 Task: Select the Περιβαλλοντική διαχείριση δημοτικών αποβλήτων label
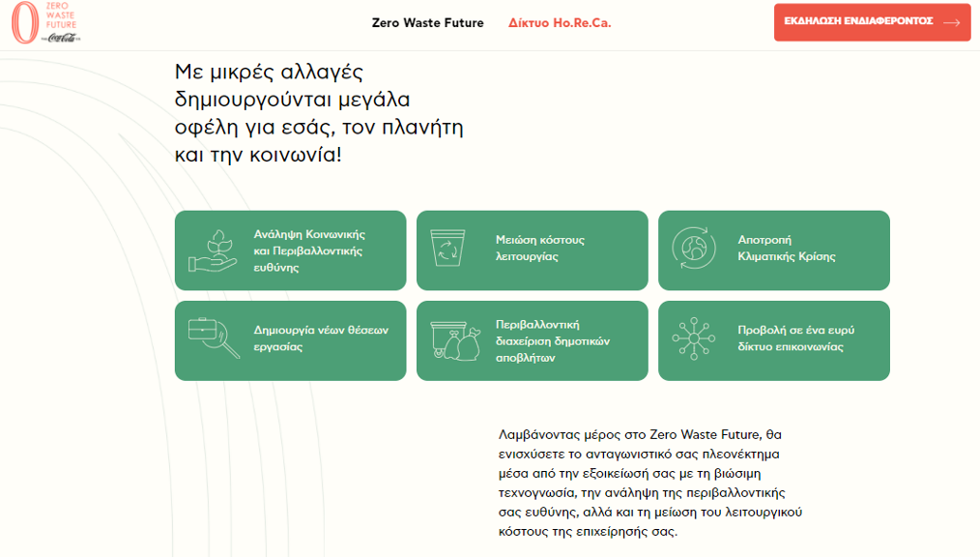pyautogui.click(x=553, y=341)
